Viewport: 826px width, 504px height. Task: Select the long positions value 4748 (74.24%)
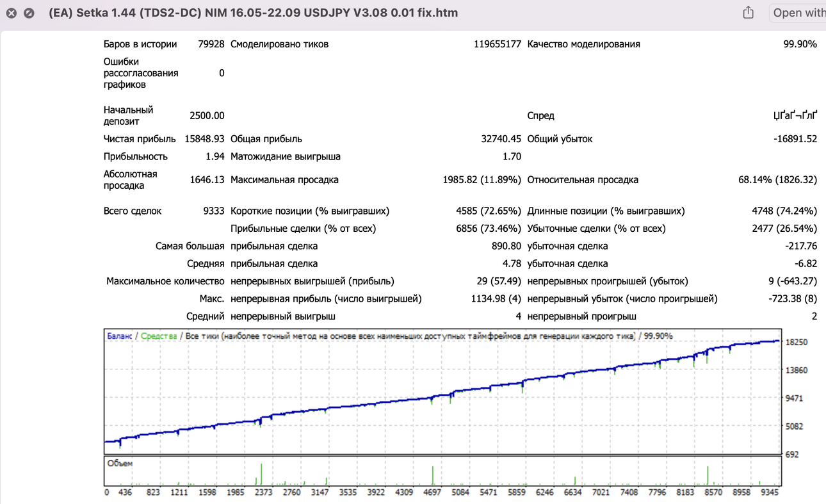pyautogui.click(x=784, y=211)
